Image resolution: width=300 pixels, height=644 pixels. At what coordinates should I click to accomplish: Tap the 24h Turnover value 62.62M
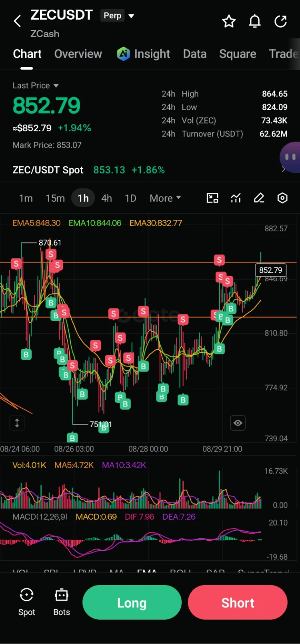point(274,134)
